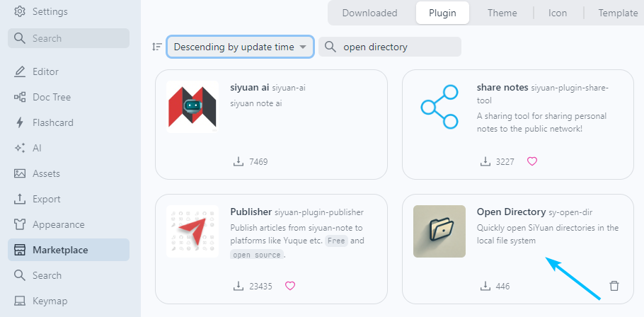The image size is (644, 317).
Task: Go to Flashcard settings
Action: click(52, 122)
